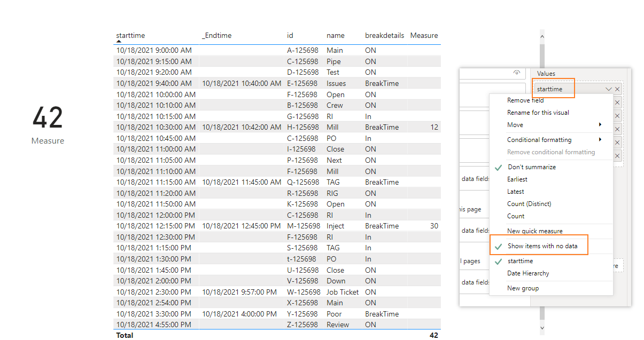The height and width of the screenshot is (340, 644).
Task: Click the name cell Job Ticket
Action: [343, 292]
